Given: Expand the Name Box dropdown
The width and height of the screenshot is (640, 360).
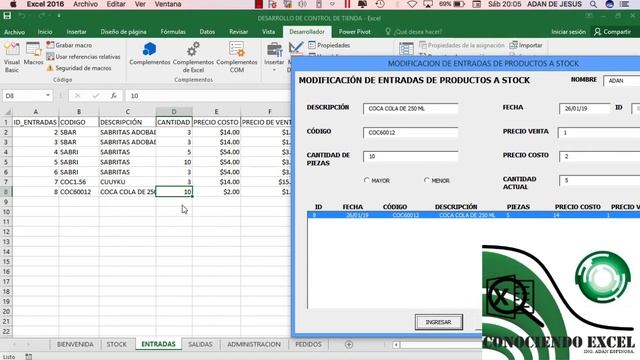Looking at the screenshot, I should [48, 96].
